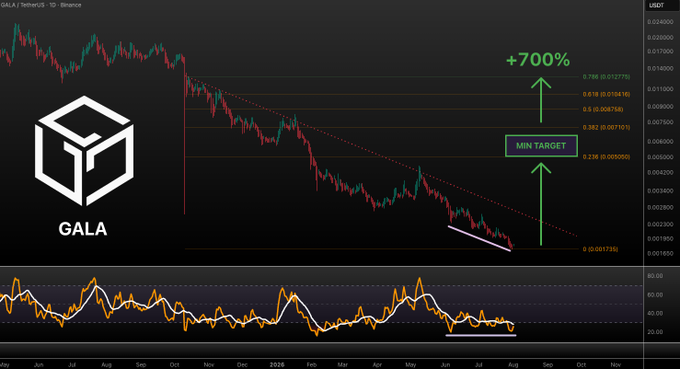Screen dimensions: 680x369
Task: Click the 0.009000 price axis label
Action: coord(660,107)
